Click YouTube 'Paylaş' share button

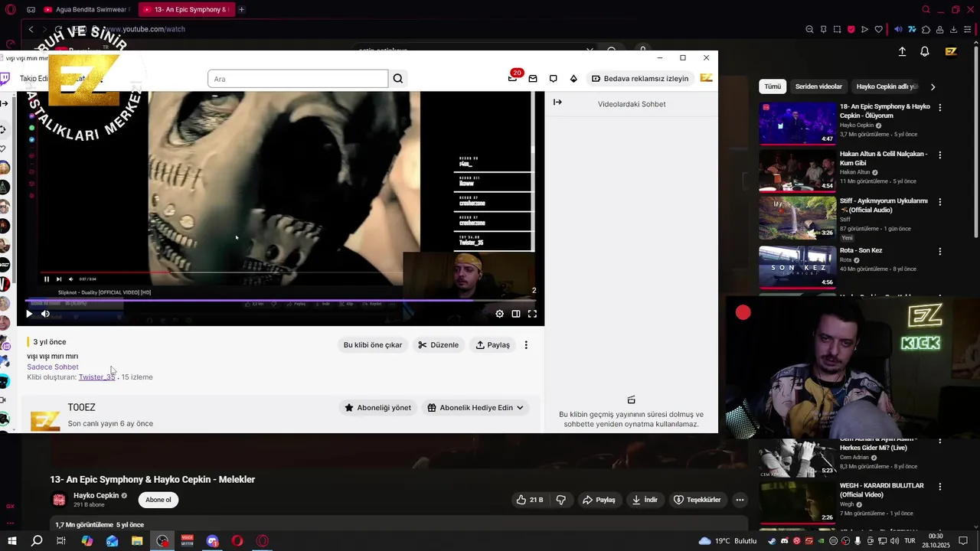(x=599, y=500)
